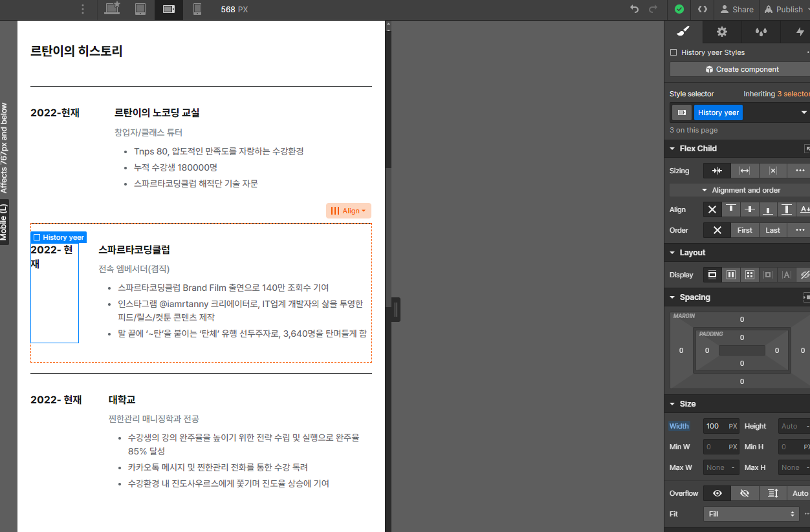Click the selector state breakpoint icon
Image resolution: width=810 pixels, height=532 pixels.
(681, 112)
